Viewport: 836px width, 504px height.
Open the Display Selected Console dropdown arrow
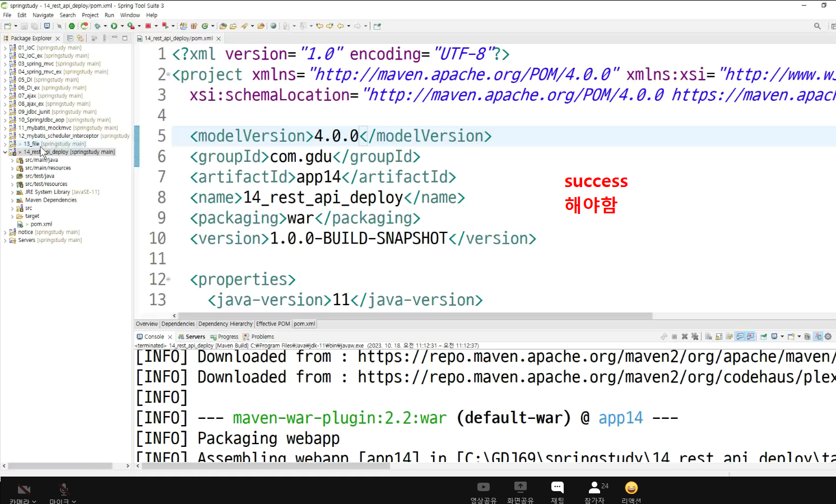[782, 337]
